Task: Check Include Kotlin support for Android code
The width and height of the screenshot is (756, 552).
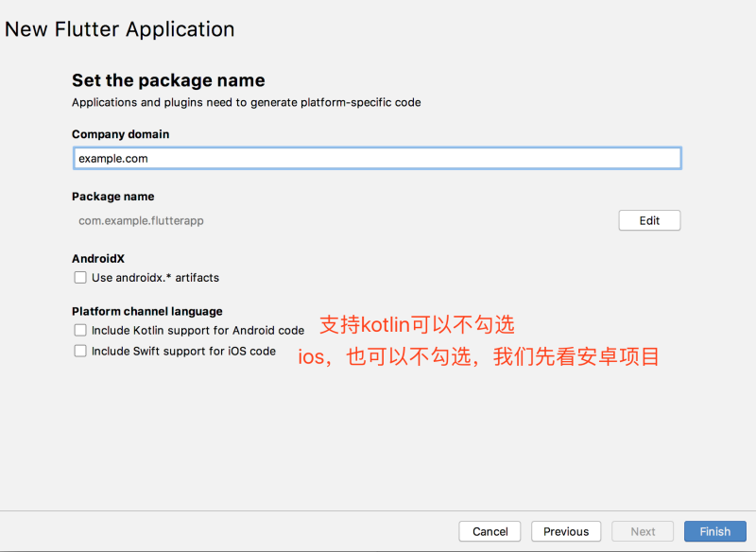Action: (80, 330)
